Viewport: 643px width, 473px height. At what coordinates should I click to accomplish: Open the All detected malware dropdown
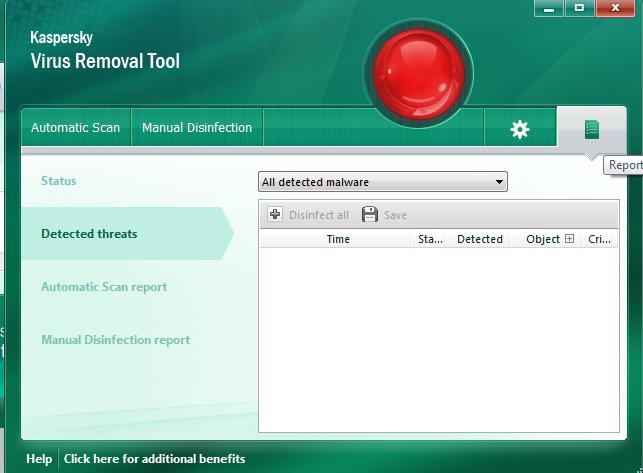(383, 182)
